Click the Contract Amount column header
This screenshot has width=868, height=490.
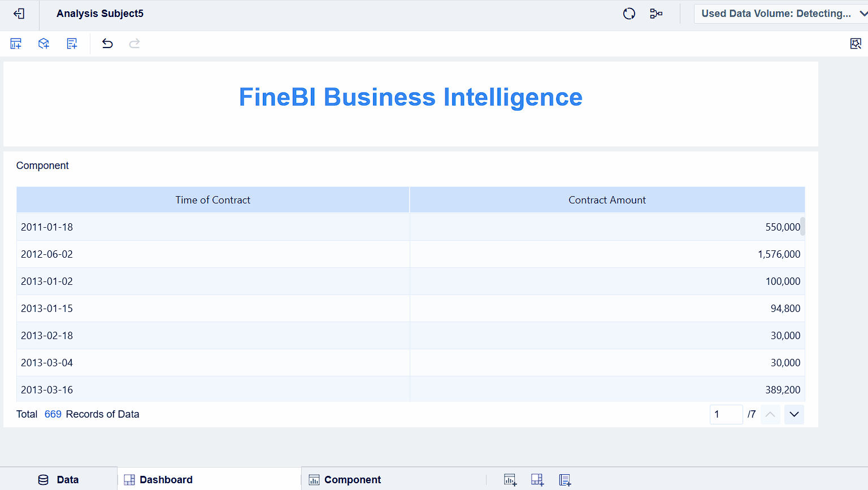[607, 200]
